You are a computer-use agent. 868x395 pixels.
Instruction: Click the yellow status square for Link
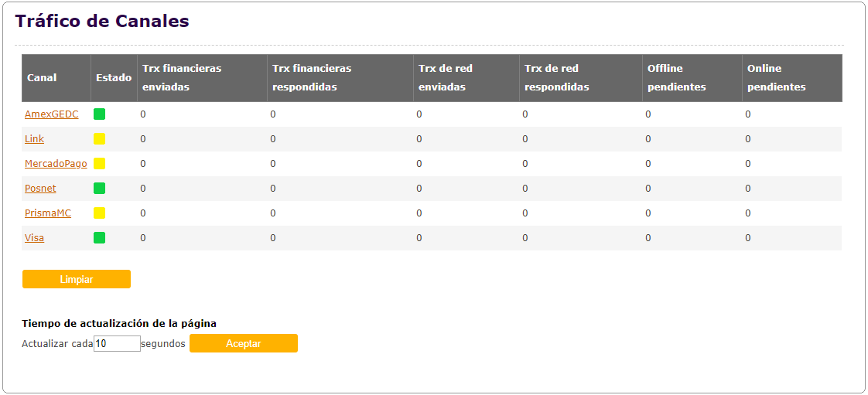99,139
